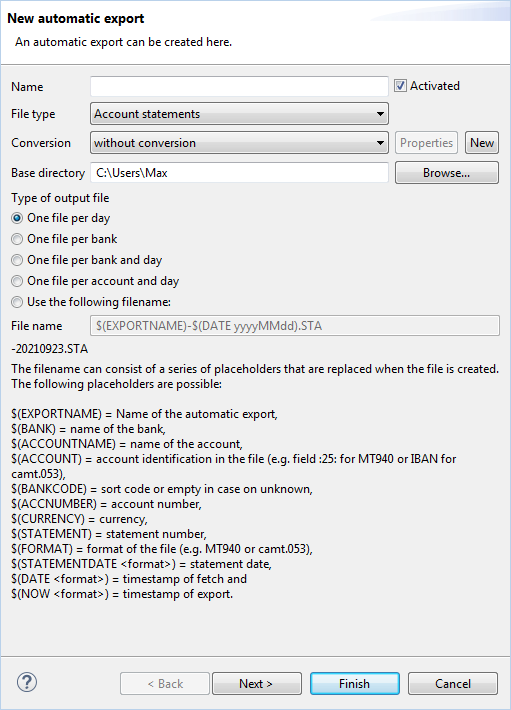Expand the Conversion dropdown arrow
This screenshot has width=511, height=710.
pos(380,143)
